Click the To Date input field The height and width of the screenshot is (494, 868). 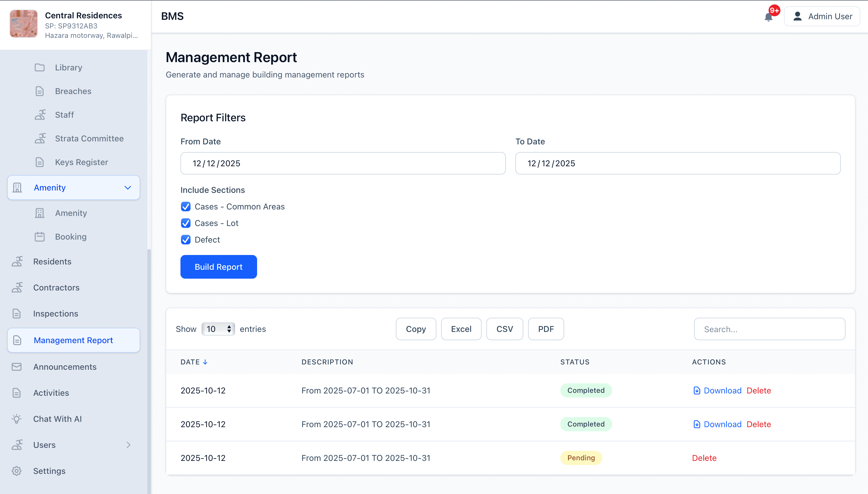(678, 163)
